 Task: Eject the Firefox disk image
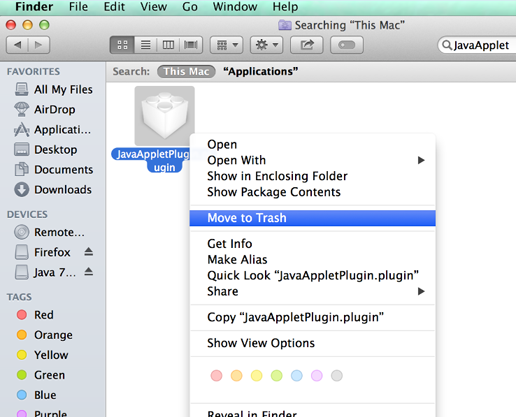88,252
